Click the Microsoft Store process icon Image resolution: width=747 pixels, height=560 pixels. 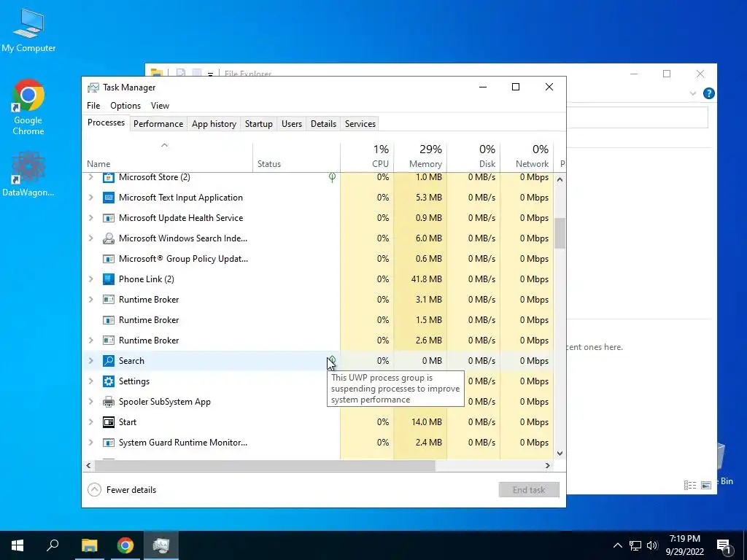109,178
